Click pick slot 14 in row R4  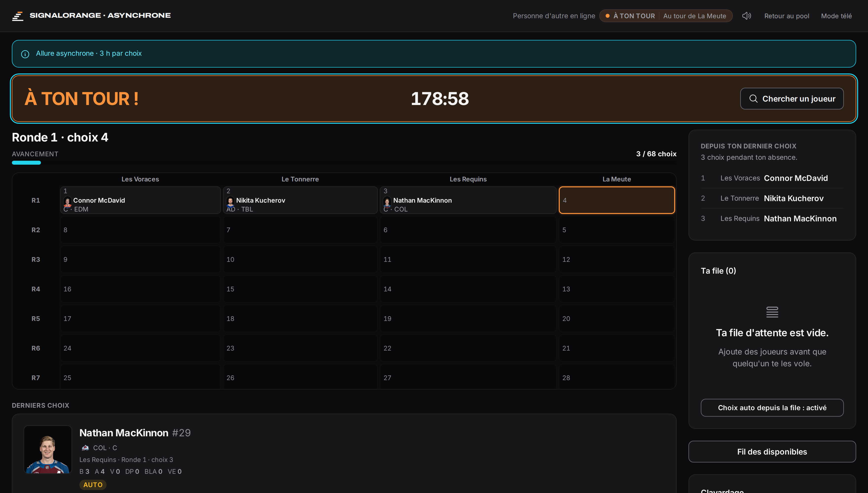468,289
